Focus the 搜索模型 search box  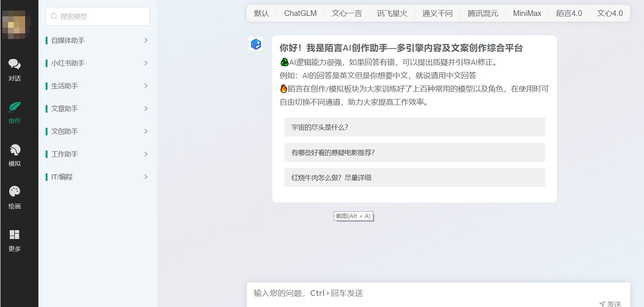click(98, 16)
